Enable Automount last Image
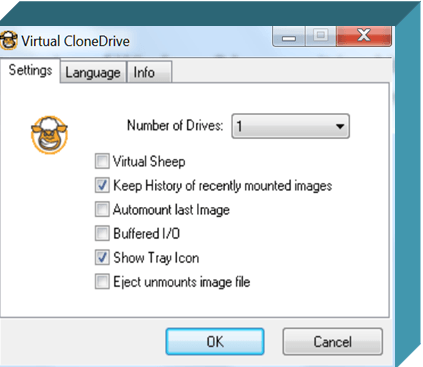Screen dimensions: 423x367 pyautogui.click(x=102, y=210)
